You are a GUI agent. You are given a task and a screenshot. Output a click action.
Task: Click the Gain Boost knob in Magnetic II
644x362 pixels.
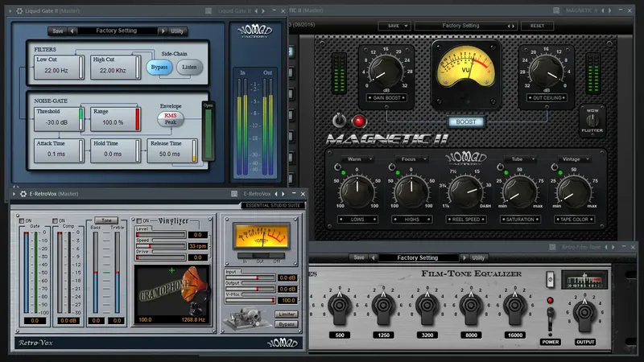click(386, 70)
